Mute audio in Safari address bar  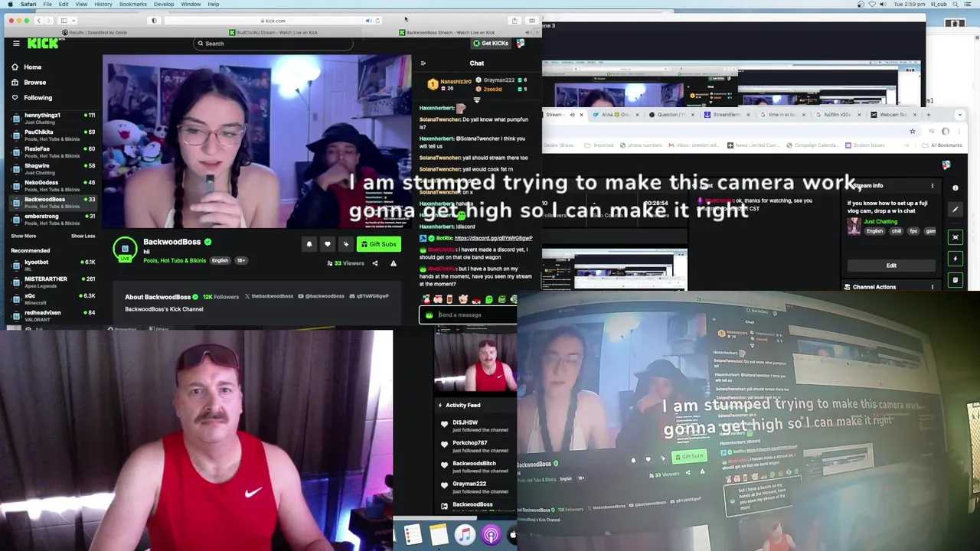tap(368, 21)
